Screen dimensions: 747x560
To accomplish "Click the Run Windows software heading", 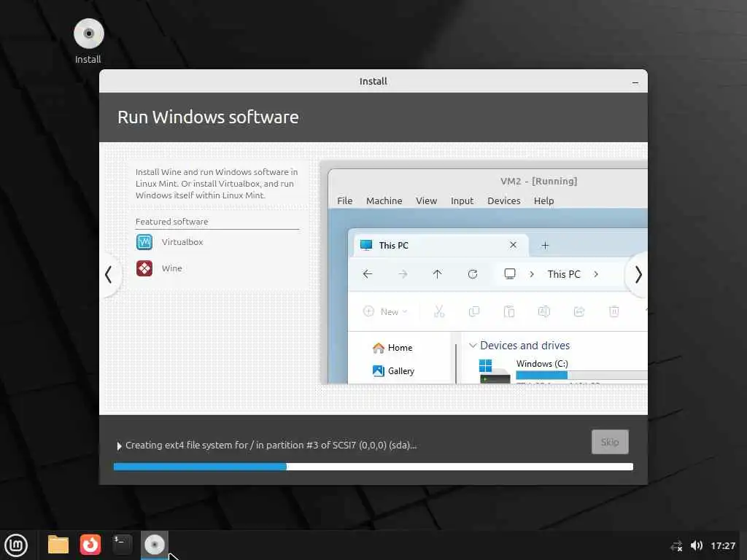I will [x=208, y=117].
